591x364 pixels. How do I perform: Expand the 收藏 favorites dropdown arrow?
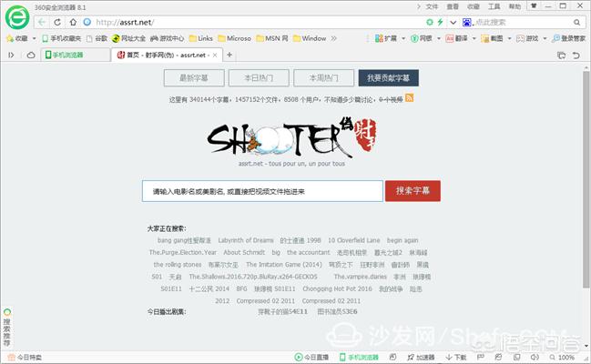tap(34, 38)
